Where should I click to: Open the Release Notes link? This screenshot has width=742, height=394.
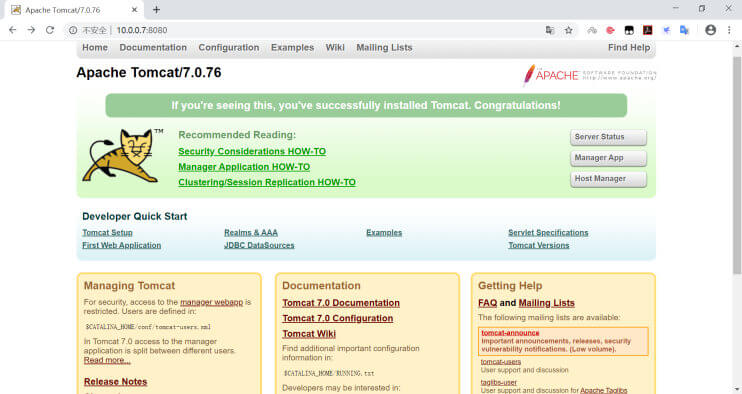pos(115,381)
